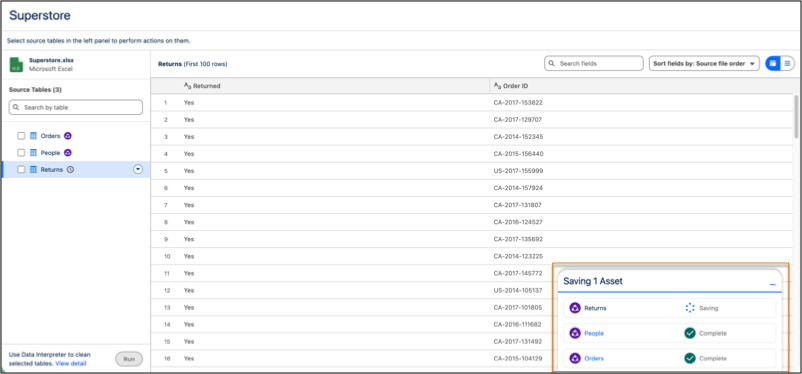
Task: Click cell CA-2017-135692
Action: 518,239
